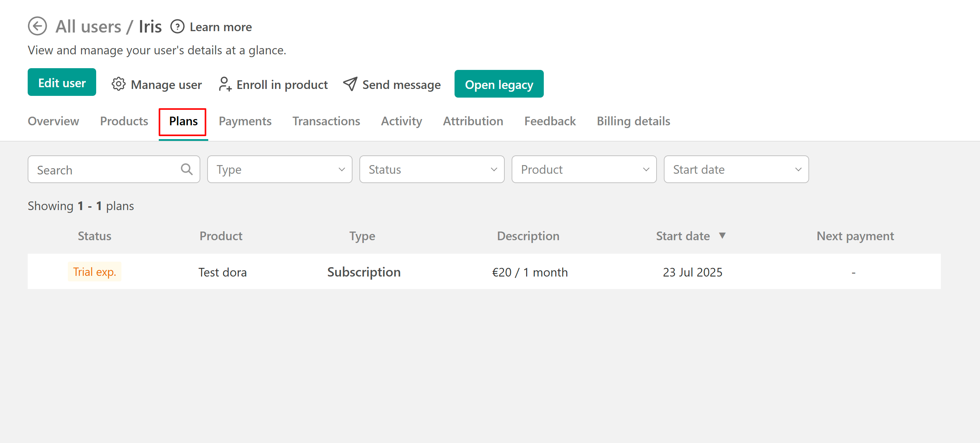This screenshot has height=443, width=980.
Task: Switch to the Payments tab
Action: [x=245, y=121]
